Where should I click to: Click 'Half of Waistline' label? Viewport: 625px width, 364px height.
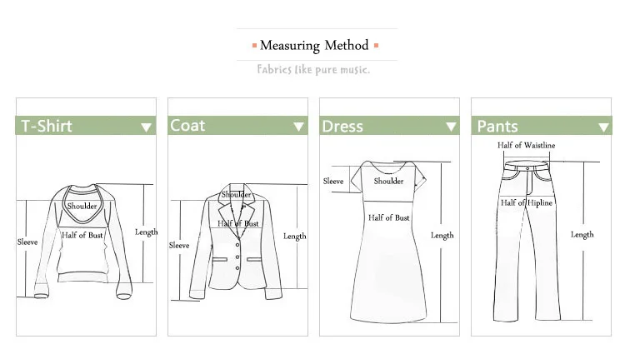[x=526, y=146]
